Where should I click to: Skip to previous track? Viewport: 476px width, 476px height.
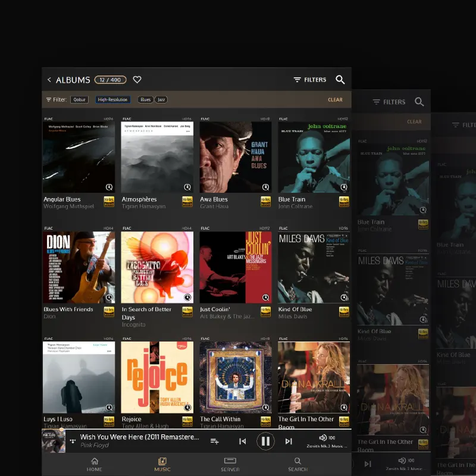pos(243,441)
